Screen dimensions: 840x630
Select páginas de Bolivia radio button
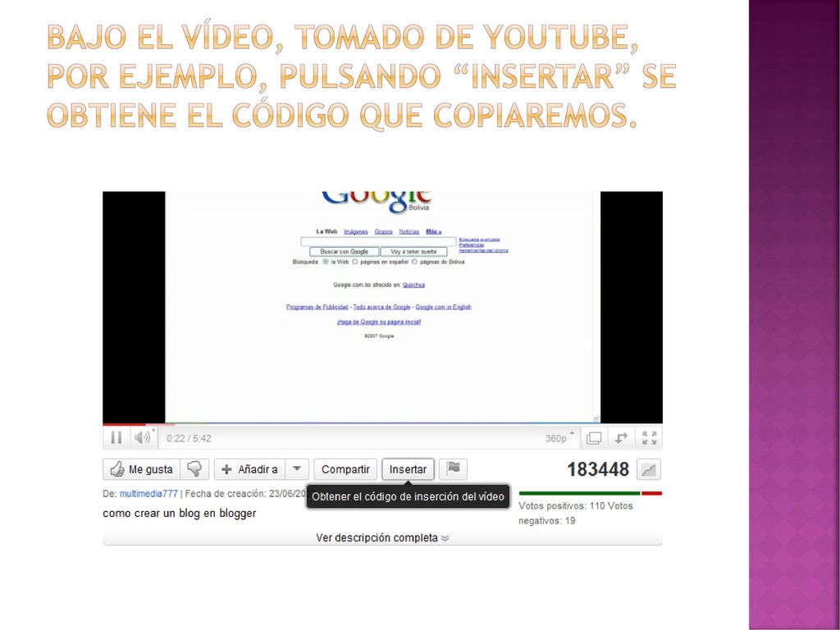(x=414, y=262)
